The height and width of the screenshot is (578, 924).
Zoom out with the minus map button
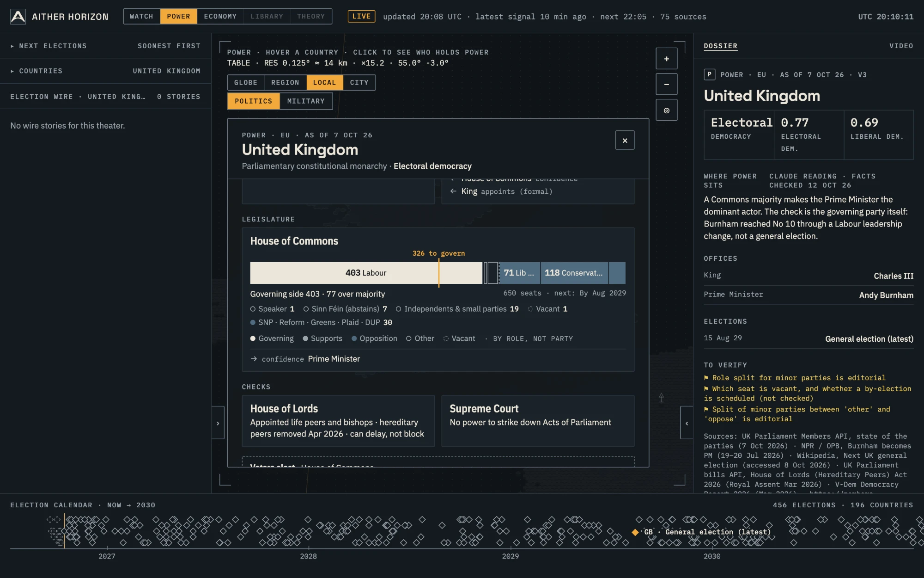666,84
